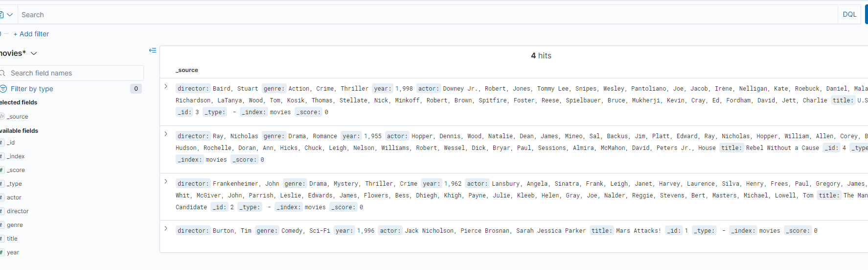
Task: Click the _source column header
Action: coord(187,70)
